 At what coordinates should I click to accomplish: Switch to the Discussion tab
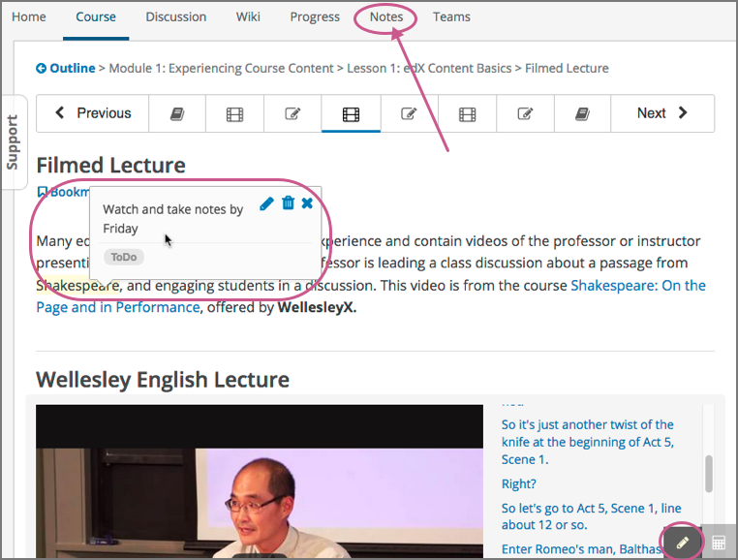pos(175,16)
